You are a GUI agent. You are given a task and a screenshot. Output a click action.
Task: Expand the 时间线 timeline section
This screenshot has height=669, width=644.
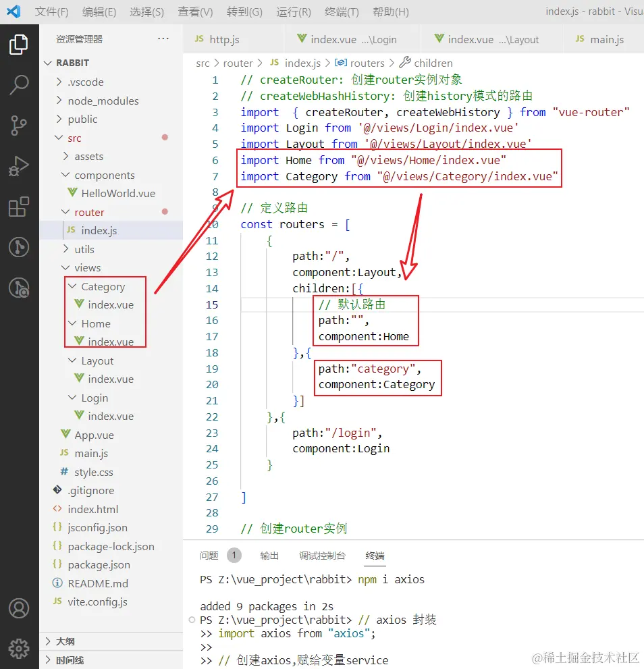(x=70, y=660)
